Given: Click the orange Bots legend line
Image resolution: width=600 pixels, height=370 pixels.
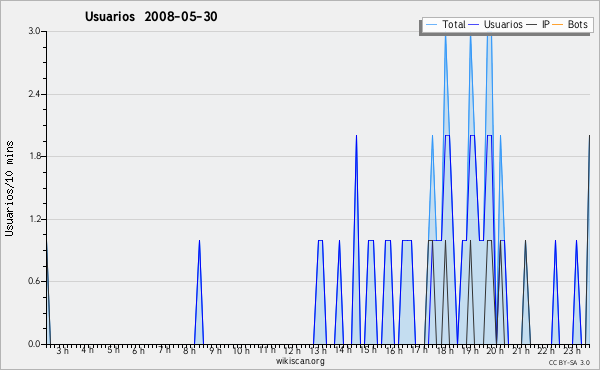Looking at the screenshot, I should tap(558, 25).
